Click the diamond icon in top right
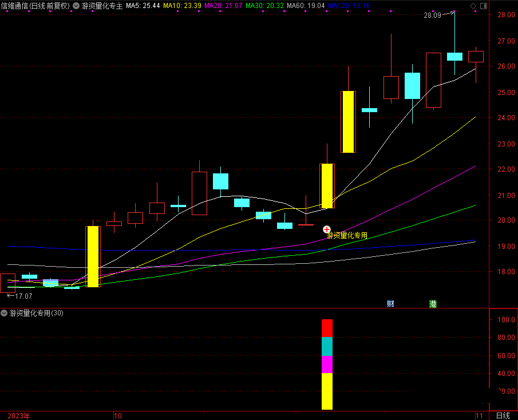The image size is (518, 420). (473, 6)
